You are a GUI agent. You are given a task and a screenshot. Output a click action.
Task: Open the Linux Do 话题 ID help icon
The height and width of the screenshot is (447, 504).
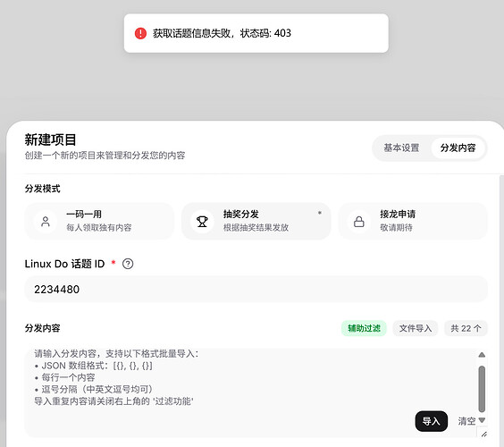click(x=128, y=264)
